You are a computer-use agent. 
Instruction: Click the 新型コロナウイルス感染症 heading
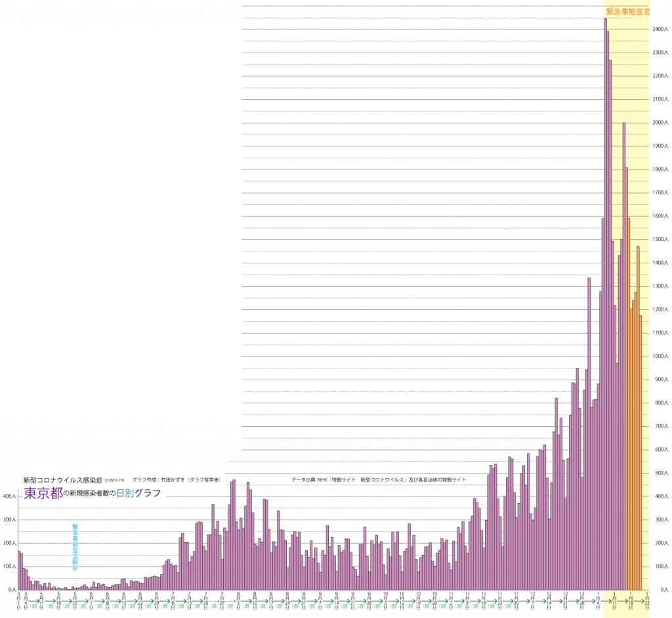click(x=62, y=480)
